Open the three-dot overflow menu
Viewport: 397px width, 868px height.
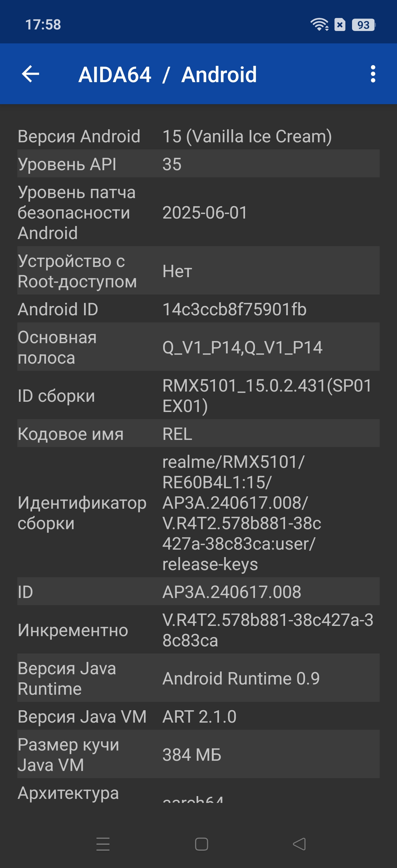[x=373, y=74]
